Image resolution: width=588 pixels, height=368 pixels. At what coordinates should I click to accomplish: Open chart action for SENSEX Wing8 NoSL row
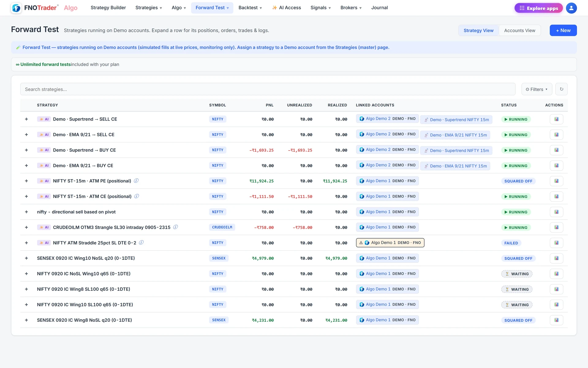tap(556, 320)
